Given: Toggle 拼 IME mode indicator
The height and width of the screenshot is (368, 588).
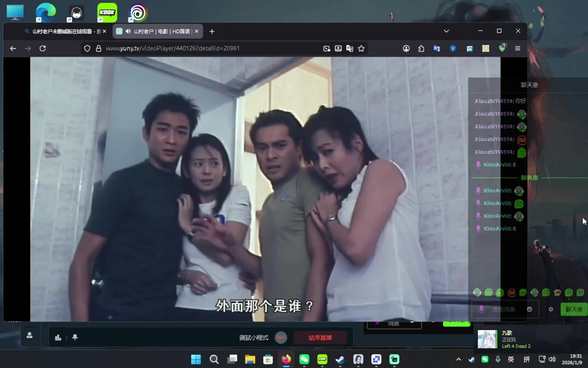Looking at the screenshot, I should [527, 359].
